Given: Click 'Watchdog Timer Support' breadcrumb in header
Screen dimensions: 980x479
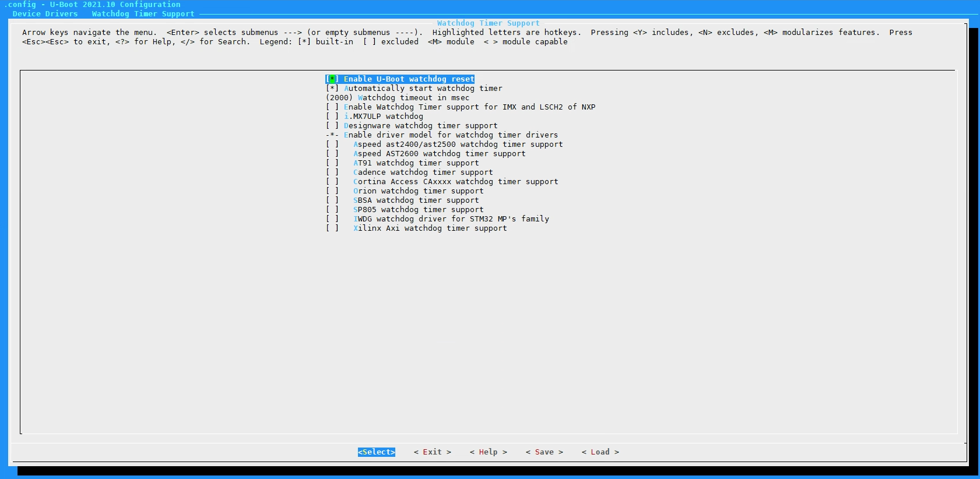Looking at the screenshot, I should (143, 14).
